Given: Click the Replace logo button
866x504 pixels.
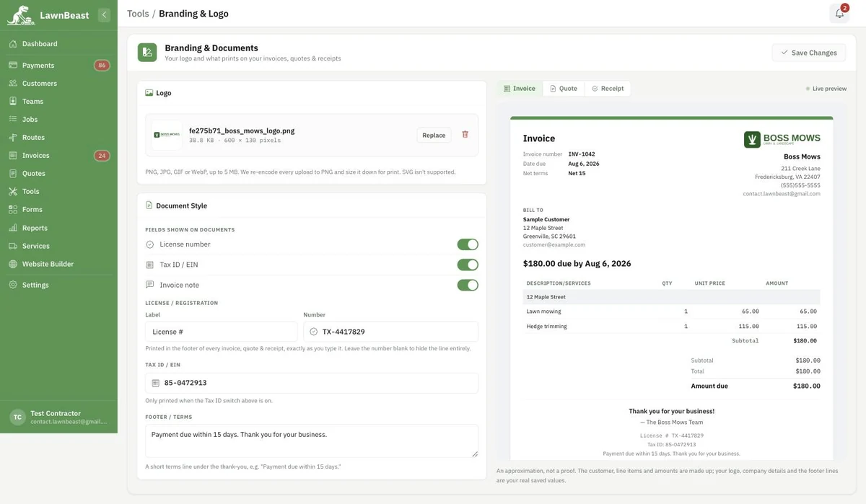Looking at the screenshot, I should [434, 135].
